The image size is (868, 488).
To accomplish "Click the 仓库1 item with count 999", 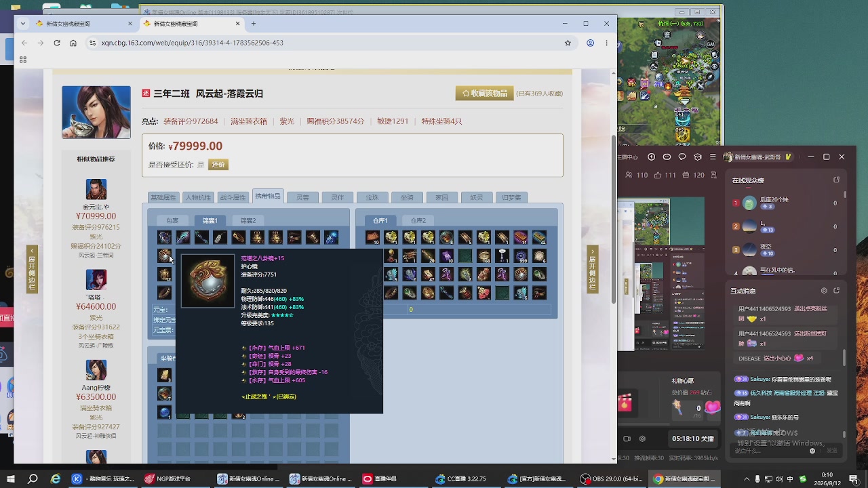I will (521, 256).
